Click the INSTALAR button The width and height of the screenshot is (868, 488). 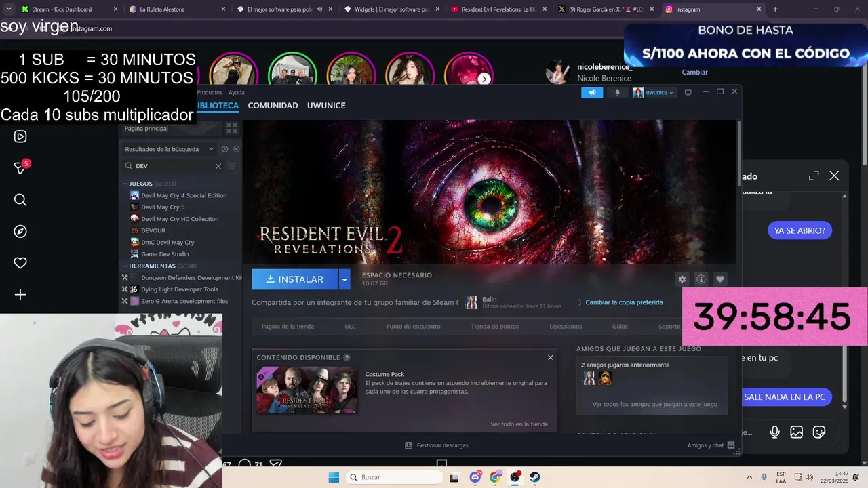295,279
